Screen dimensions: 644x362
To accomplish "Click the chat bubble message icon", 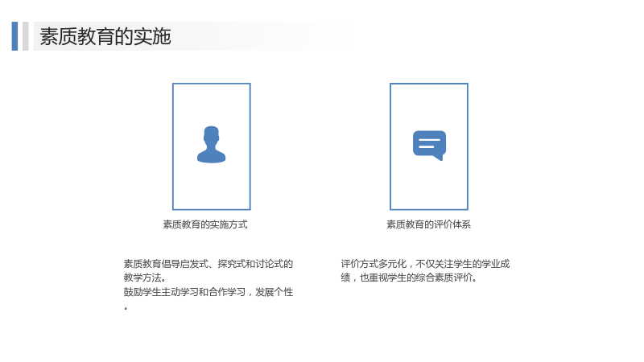I will (429, 146).
